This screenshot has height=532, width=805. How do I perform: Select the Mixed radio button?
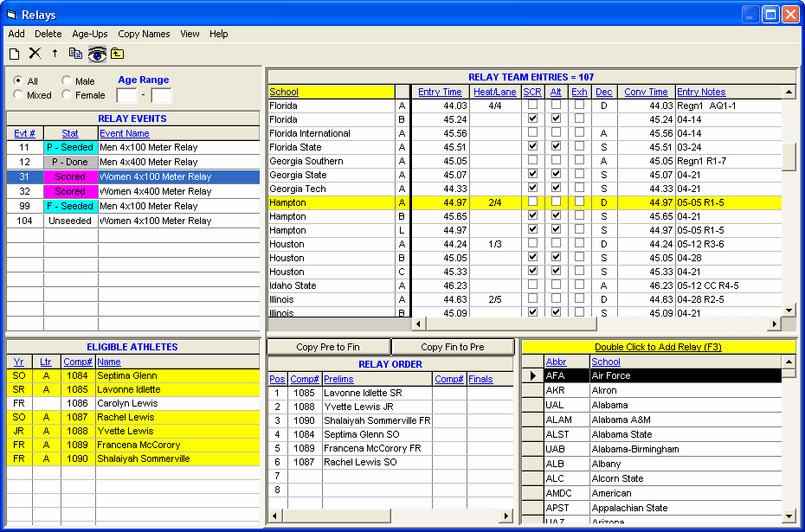pos(18,94)
